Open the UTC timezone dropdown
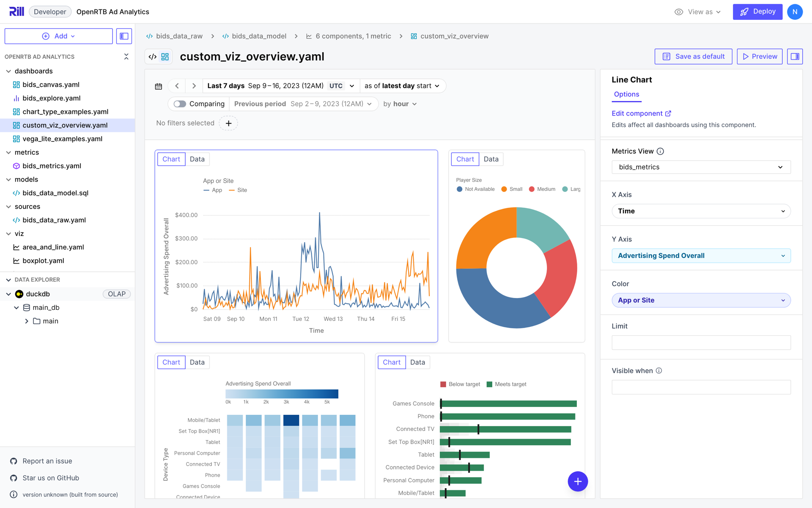This screenshot has height=508, width=812. point(342,86)
